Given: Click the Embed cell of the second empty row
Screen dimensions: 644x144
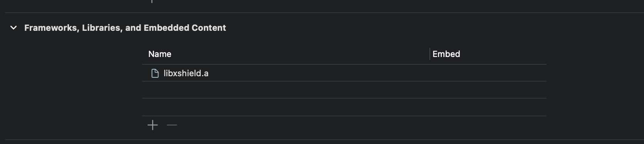Looking at the screenshot, I should pos(488,107).
